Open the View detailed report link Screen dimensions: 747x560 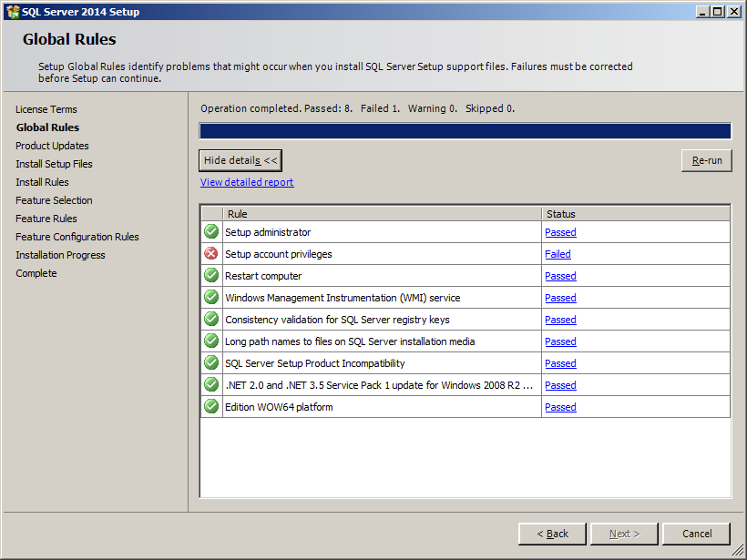[x=247, y=182]
